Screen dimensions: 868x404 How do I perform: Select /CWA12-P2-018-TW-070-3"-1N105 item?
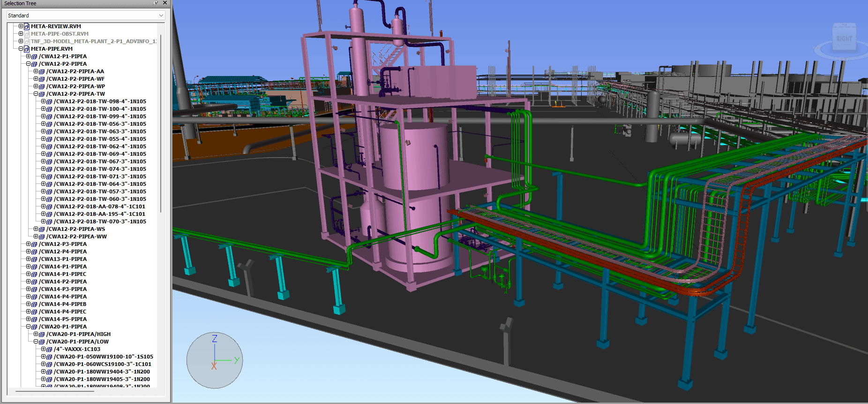100,221
